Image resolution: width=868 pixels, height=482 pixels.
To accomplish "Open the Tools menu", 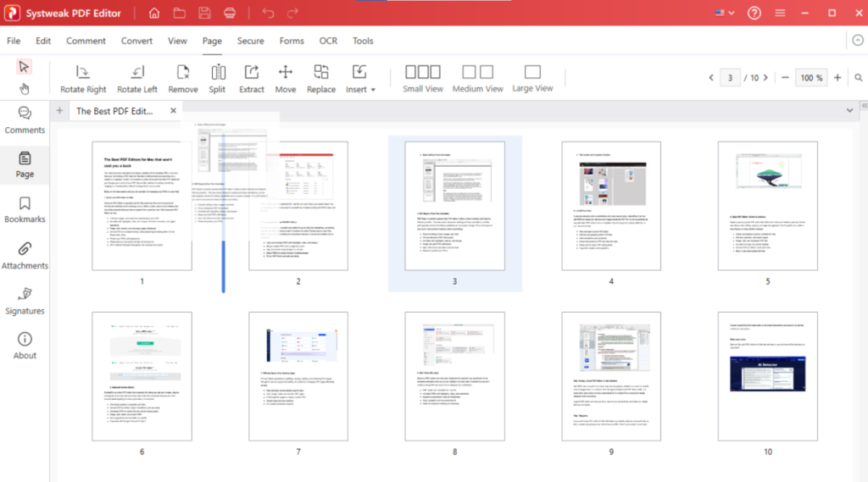I will tap(363, 41).
